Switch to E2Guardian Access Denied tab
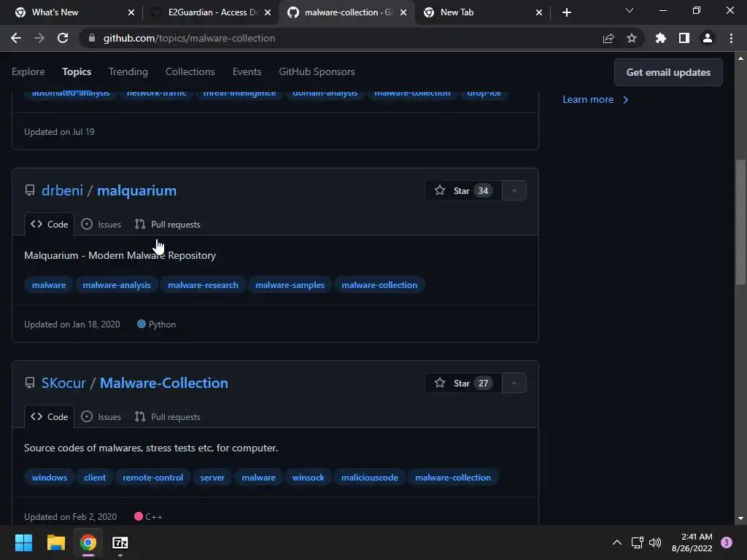747x560 pixels. (x=209, y=12)
